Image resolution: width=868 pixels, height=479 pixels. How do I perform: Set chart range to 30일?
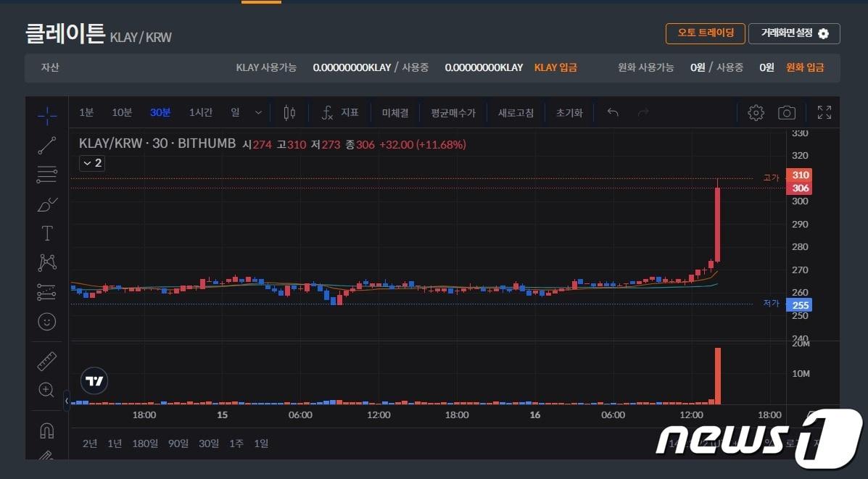click(209, 443)
